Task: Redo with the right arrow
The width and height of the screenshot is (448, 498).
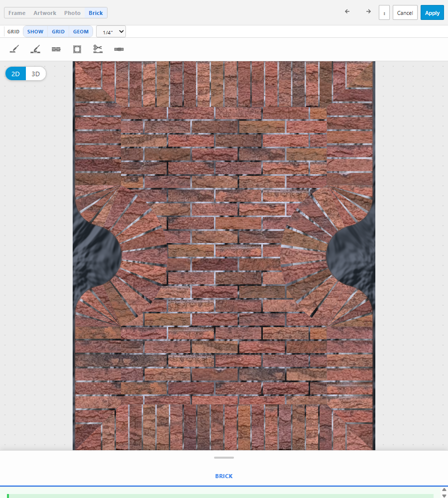Action: point(368,11)
